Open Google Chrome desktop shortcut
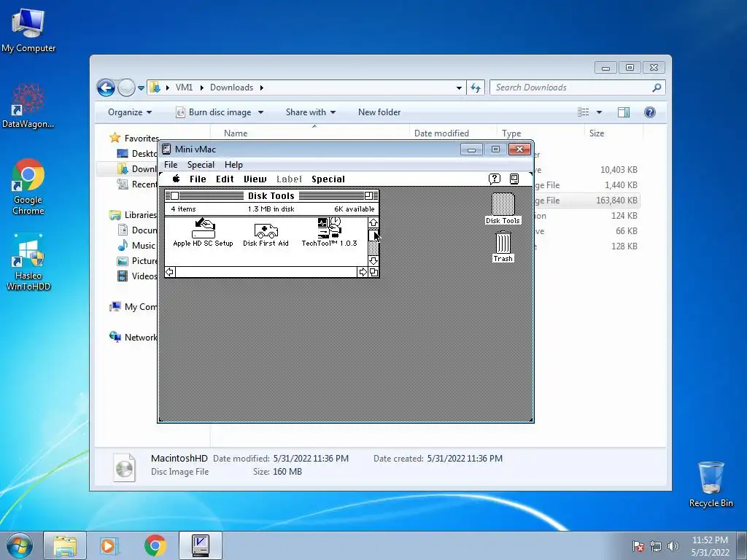The width and height of the screenshot is (747, 560). (x=28, y=187)
